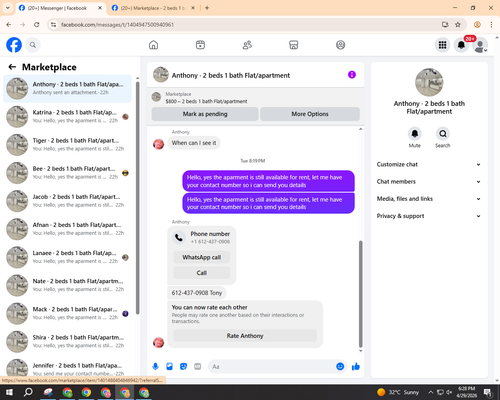Click the '612-437-0908 Tony' message

(197, 293)
